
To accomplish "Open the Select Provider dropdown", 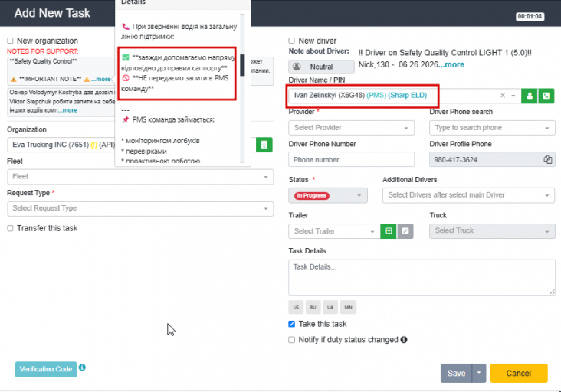I will pos(351,128).
